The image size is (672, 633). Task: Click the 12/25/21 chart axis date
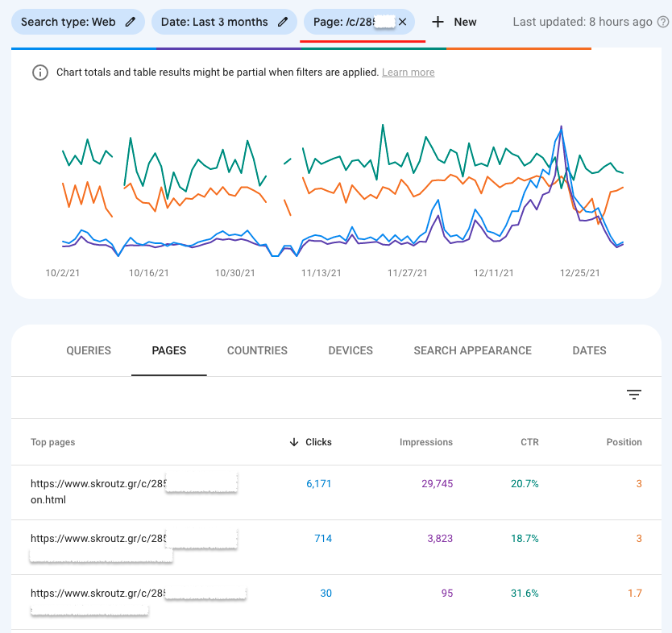579,273
